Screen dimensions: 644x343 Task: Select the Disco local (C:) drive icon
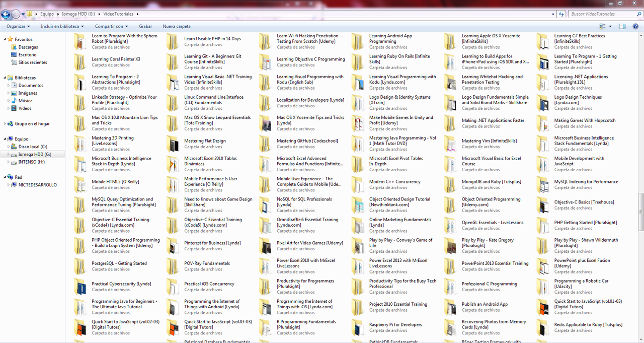[x=14, y=147]
